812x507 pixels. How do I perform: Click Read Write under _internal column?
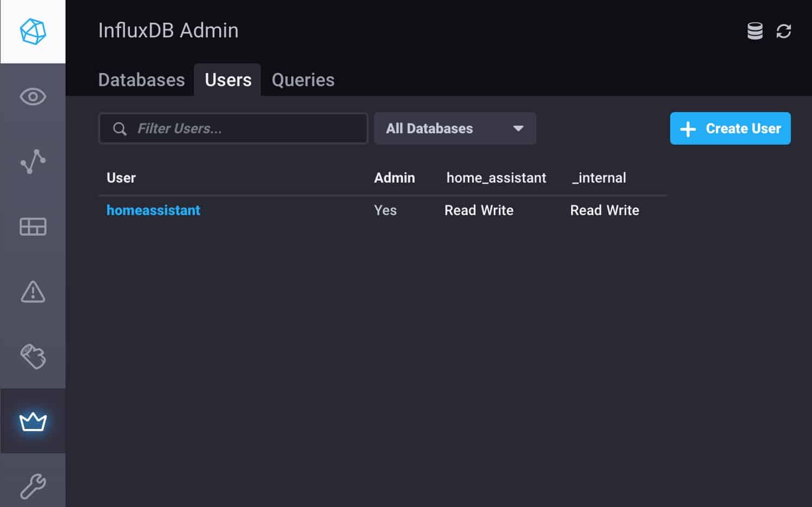pos(605,210)
